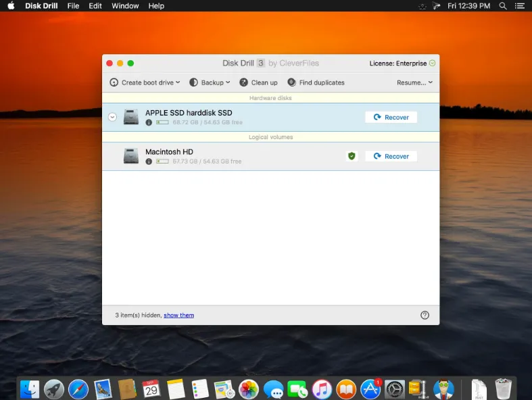
Task: Click the Clean up toolbar button
Action: click(258, 82)
